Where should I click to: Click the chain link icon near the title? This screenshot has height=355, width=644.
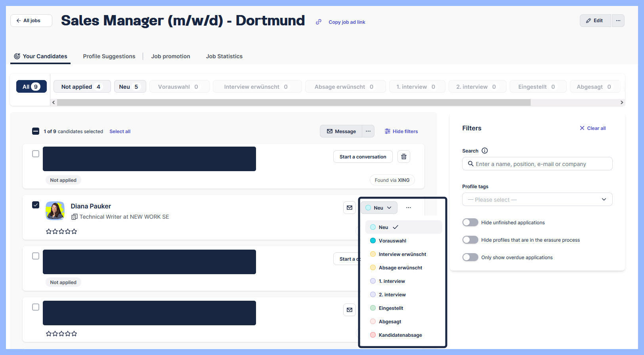pyautogui.click(x=319, y=22)
